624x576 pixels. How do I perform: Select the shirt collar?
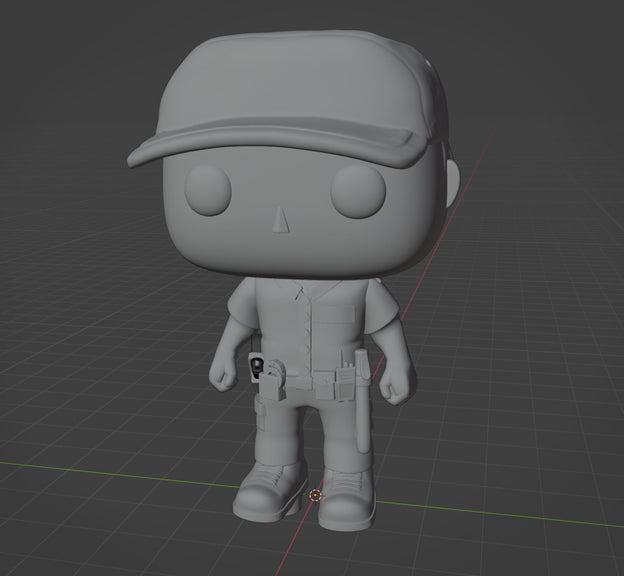tap(300, 291)
